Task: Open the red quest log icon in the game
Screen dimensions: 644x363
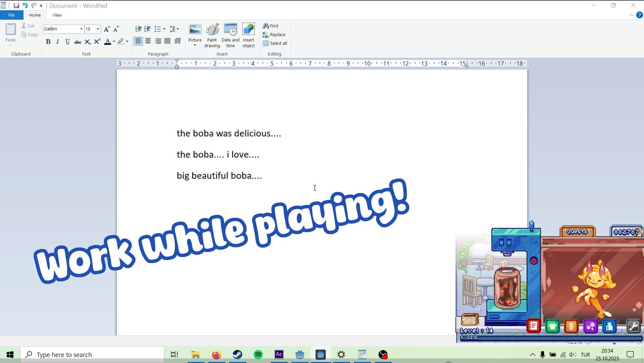Action: (534, 326)
